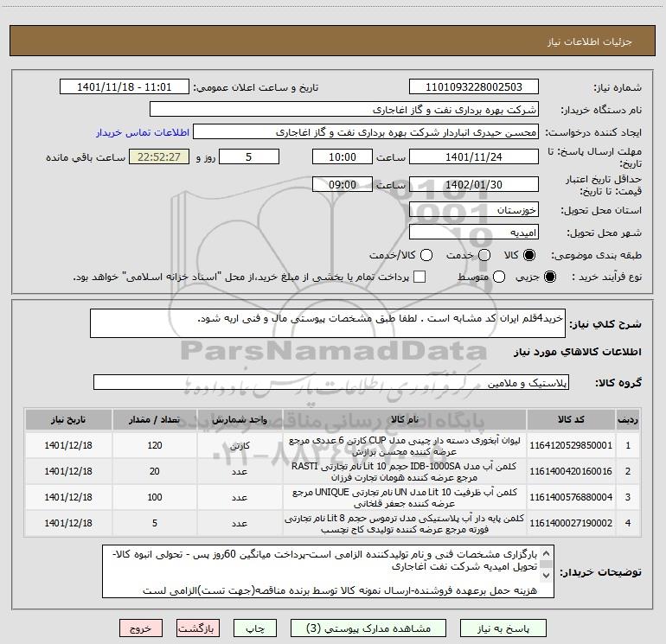666x644 pixels.
Task: Click the ردیف column header
Action: pyautogui.click(x=628, y=420)
